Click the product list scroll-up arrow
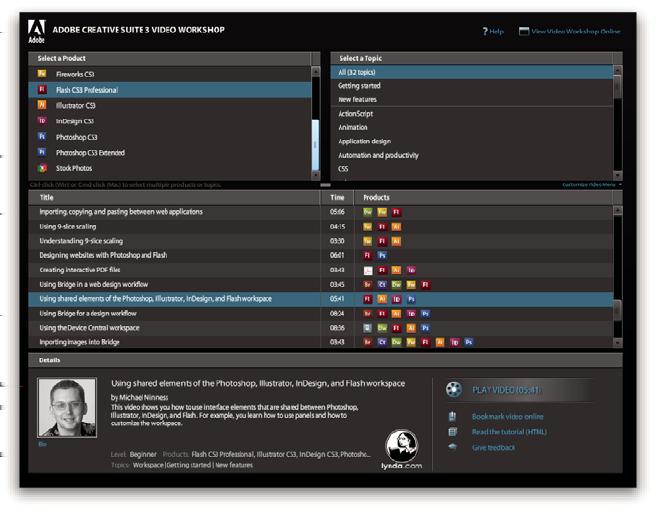Viewport: 656px width, 512px height. coord(316,71)
